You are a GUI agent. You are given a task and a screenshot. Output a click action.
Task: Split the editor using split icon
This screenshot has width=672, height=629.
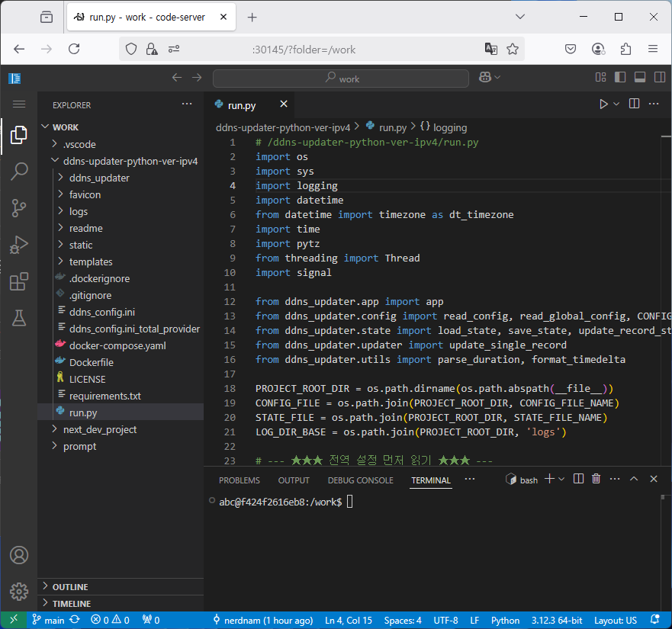[634, 104]
